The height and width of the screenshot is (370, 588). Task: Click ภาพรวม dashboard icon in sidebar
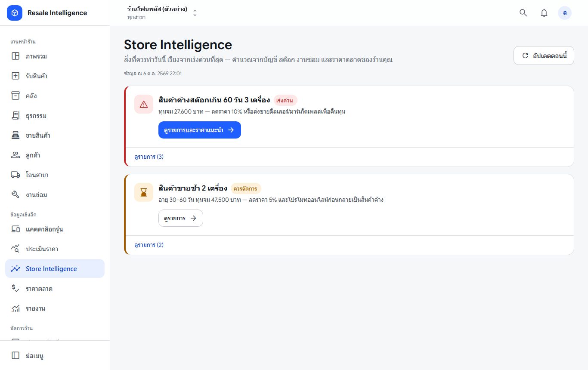point(15,56)
